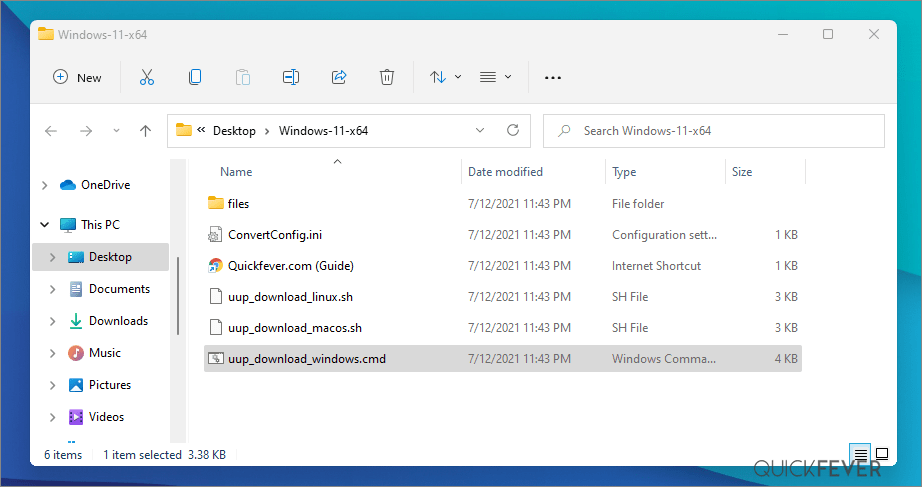Switch to Details view in status bar
The image size is (922, 487).
pyautogui.click(x=860, y=453)
